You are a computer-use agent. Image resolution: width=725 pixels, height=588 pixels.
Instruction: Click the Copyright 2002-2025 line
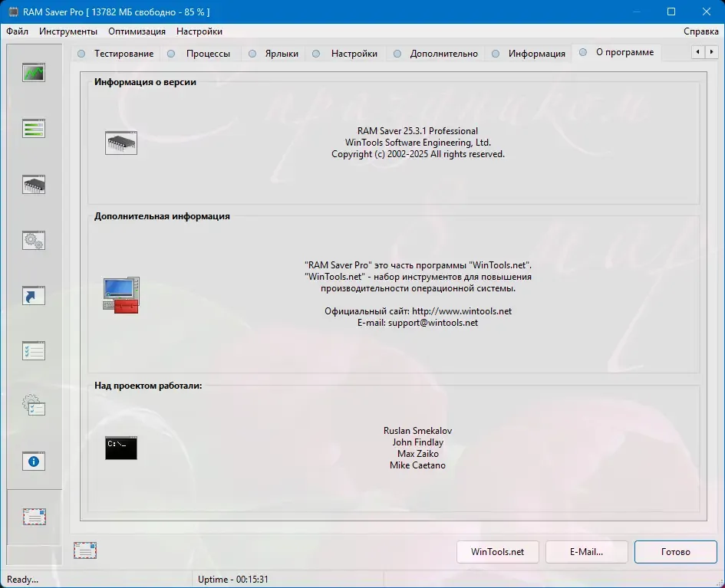point(417,154)
